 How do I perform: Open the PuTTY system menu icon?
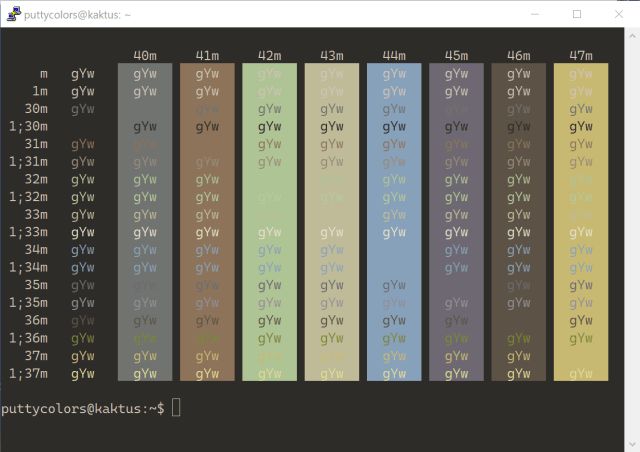click(13, 14)
